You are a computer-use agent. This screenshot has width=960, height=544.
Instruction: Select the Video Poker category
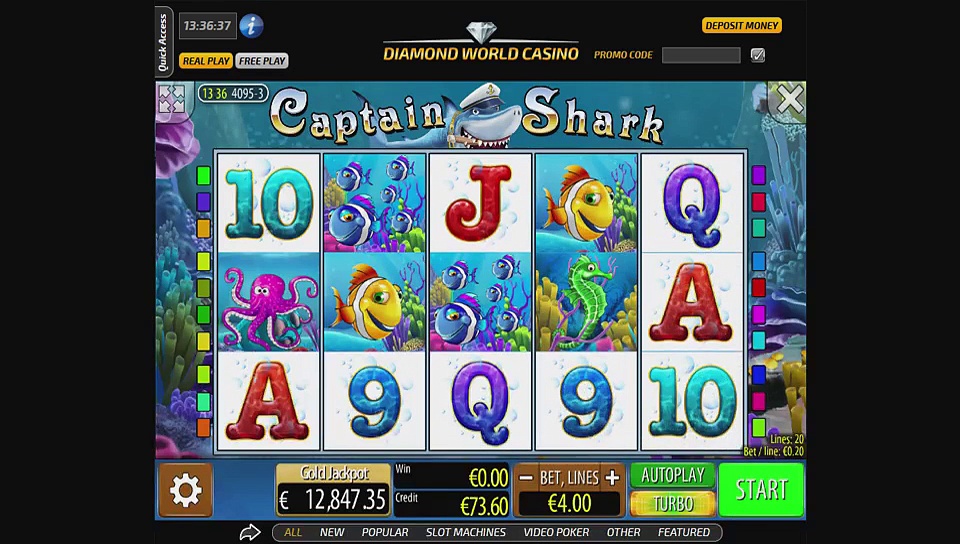tap(556, 532)
